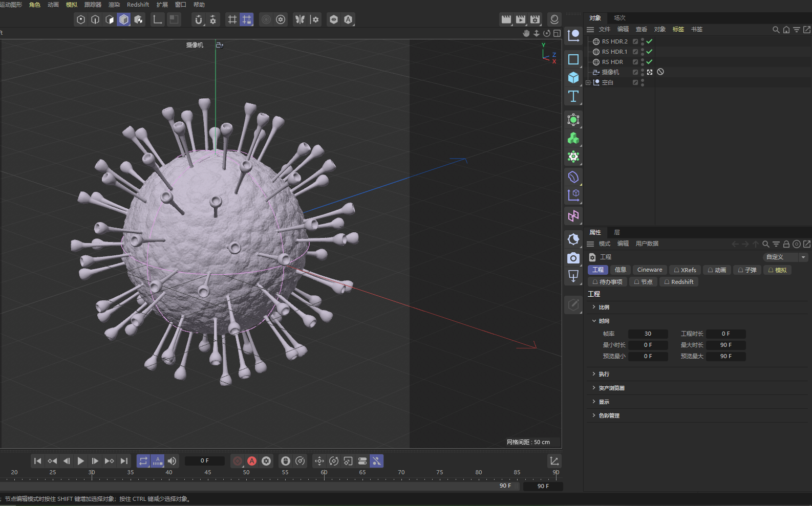
Task: Click the Play forward button
Action: pyautogui.click(x=80, y=461)
